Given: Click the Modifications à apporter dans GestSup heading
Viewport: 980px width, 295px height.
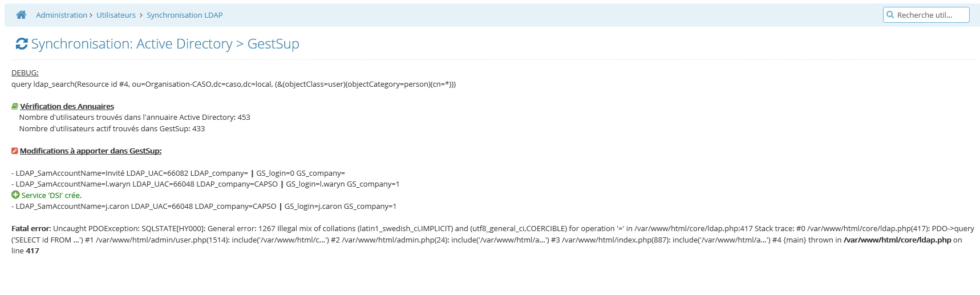Looking at the screenshot, I should (x=91, y=151).
